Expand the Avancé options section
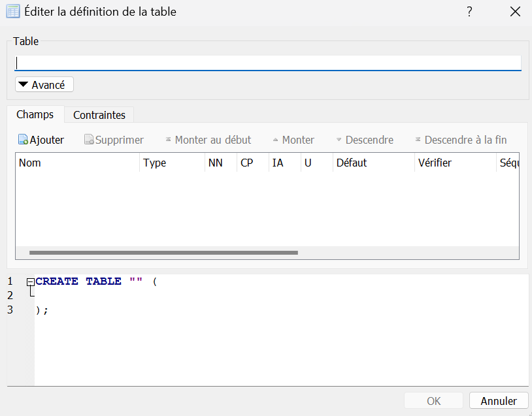The height and width of the screenshot is (416, 532). (x=44, y=85)
